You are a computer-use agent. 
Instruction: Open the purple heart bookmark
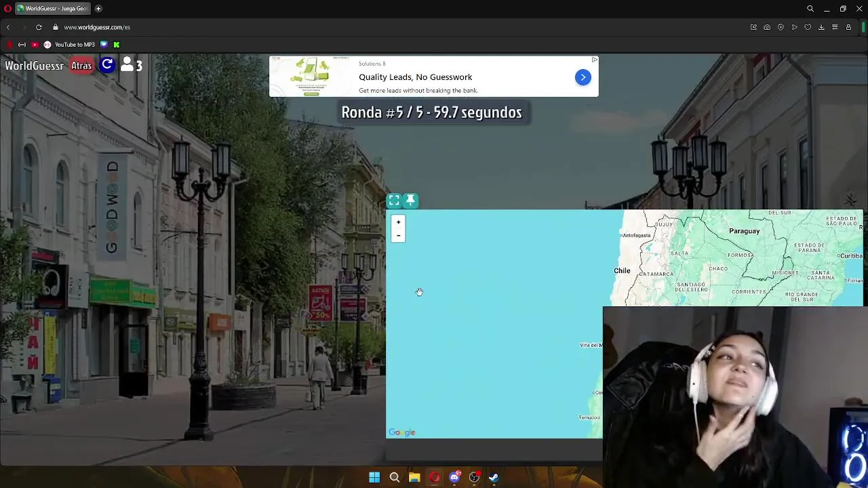click(104, 45)
